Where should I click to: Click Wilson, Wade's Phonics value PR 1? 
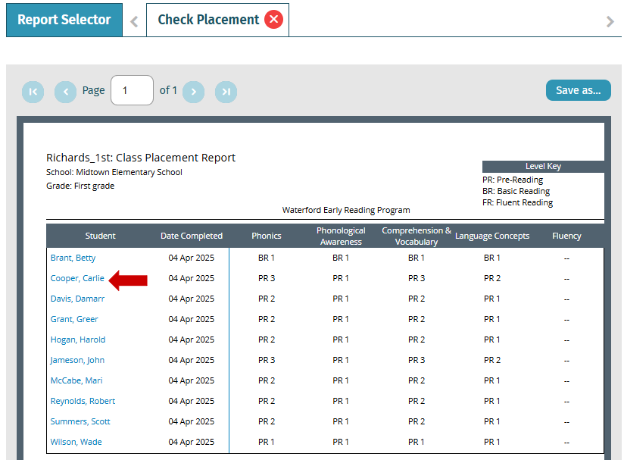(x=266, y=442)
